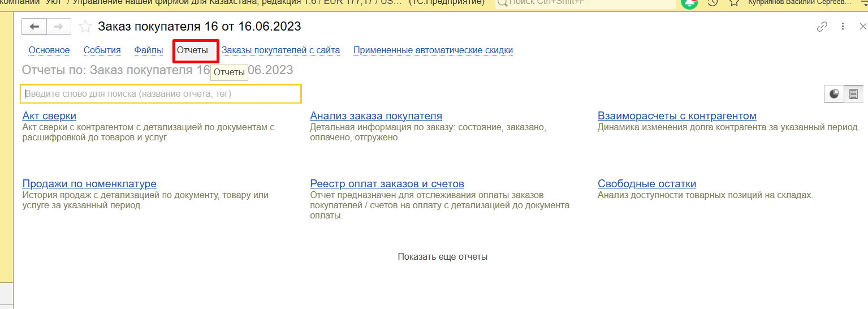The width and height of the screenshot is (868, 309).
Task: Open the notifications bell
Action: pos(689,3)
